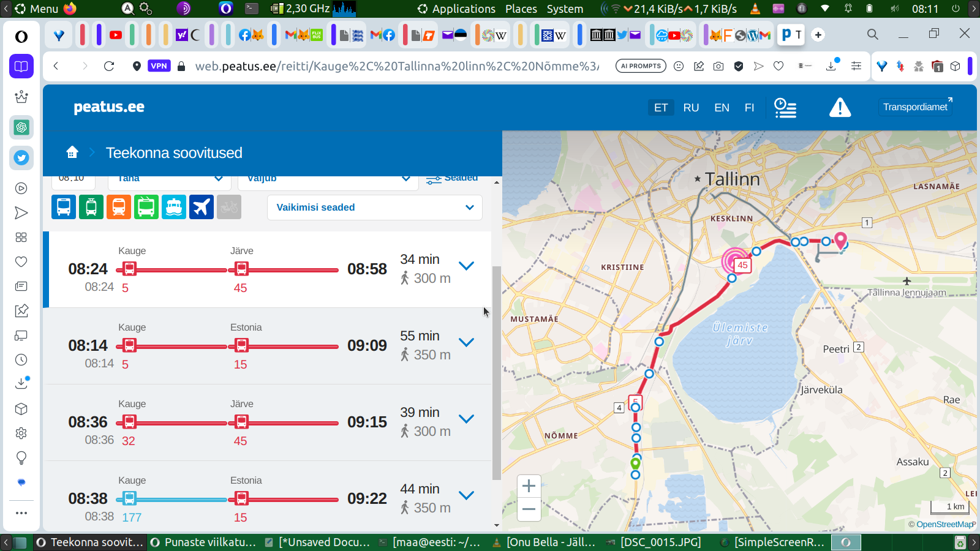Toggle the VPN badge in address bar
Viewport: 980px width, 551px height.
click(159, 66)
